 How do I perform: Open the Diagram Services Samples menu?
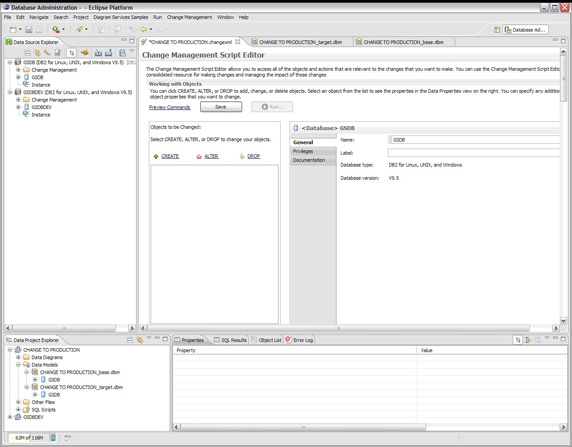click(x=121, y=17)
